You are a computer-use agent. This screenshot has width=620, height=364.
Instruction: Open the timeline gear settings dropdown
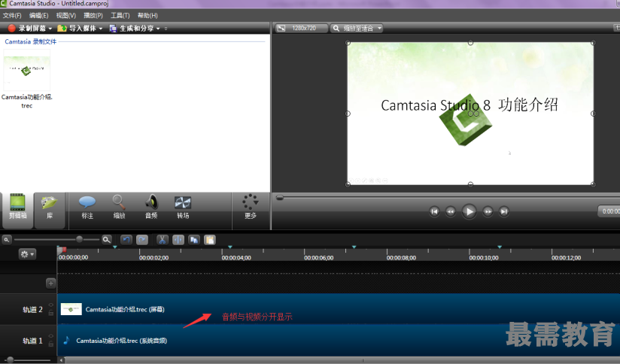[x=27, y=254]
